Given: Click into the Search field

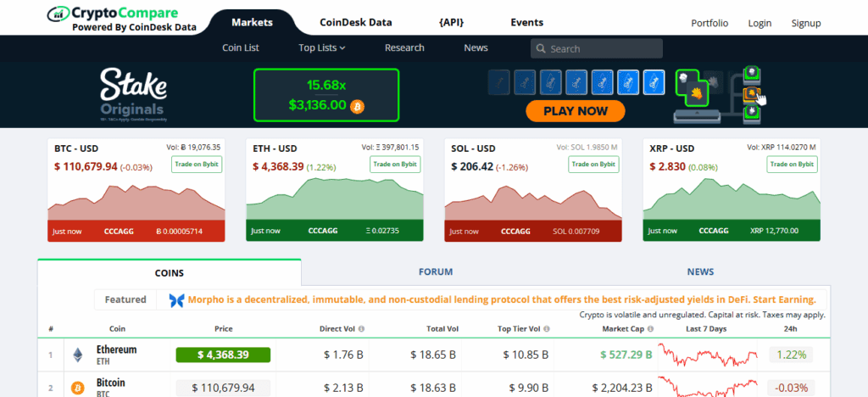Looking at the screenshot, I should pos(597,48).
